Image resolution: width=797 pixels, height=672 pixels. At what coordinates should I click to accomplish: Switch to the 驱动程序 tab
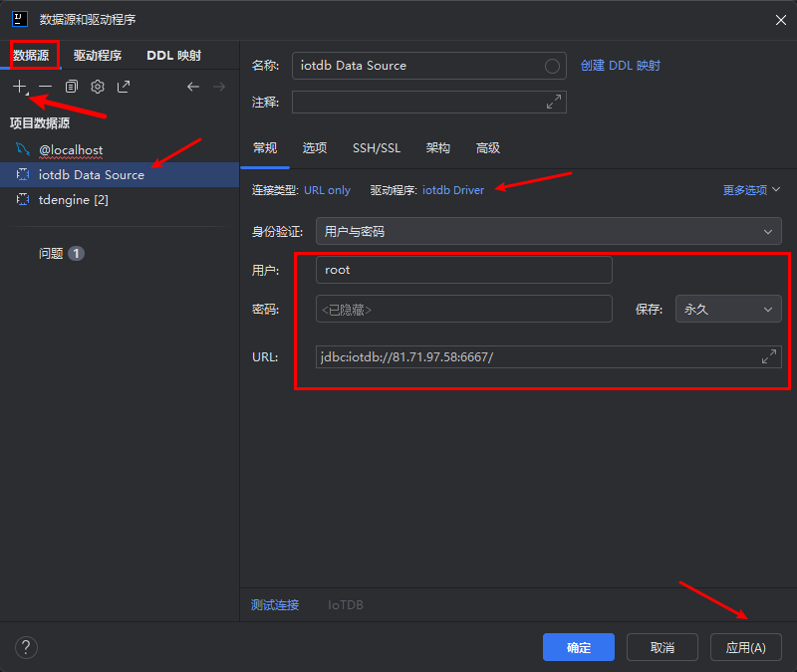tap(98, 56)
